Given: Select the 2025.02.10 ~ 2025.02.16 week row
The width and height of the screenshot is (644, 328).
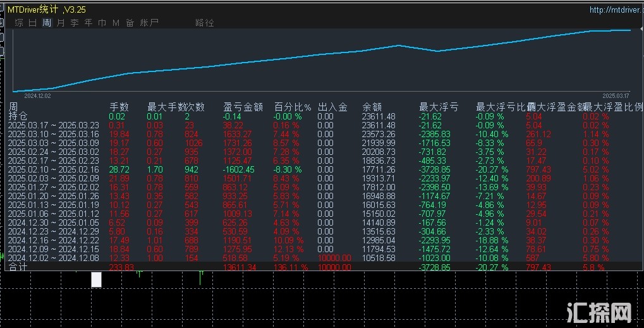Looking at the screenshot, I should pyautogui.click(x=53, y=169).
